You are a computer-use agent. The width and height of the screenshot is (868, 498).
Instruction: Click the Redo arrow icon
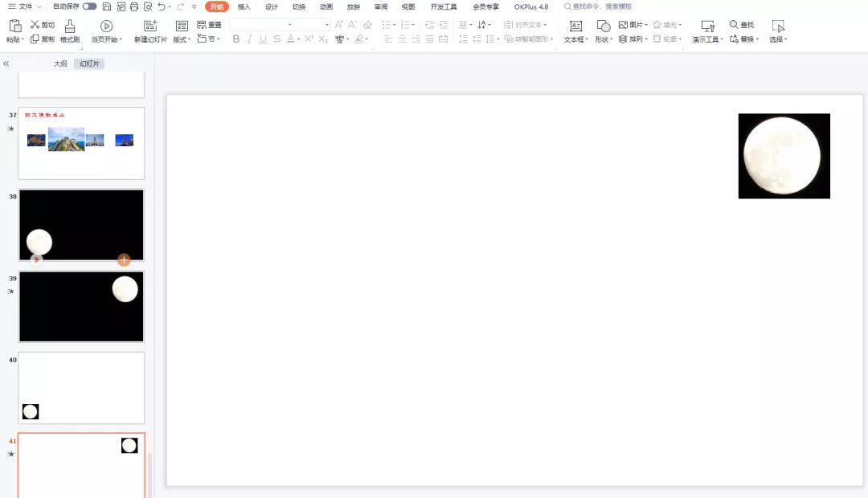180,6
